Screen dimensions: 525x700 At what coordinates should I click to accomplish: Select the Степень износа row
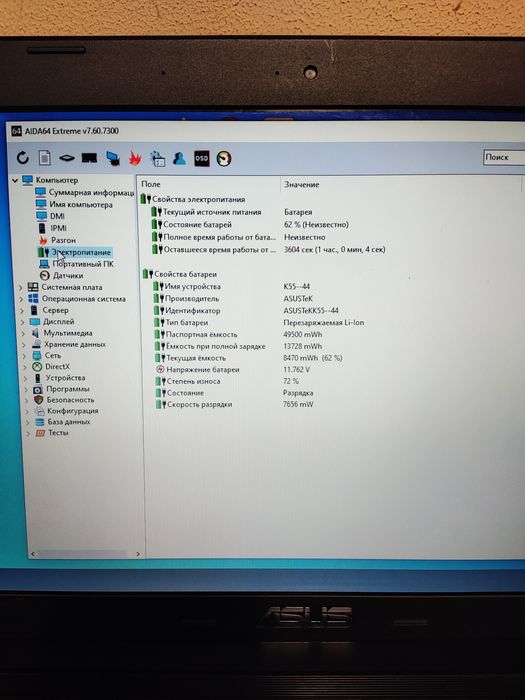(227, 381)
